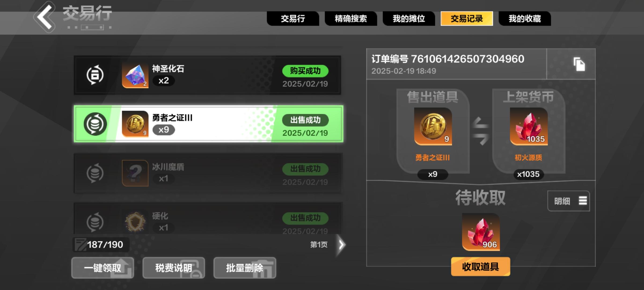Select the 冰川魔盾 x1 sale record

(x=208, y=173)
